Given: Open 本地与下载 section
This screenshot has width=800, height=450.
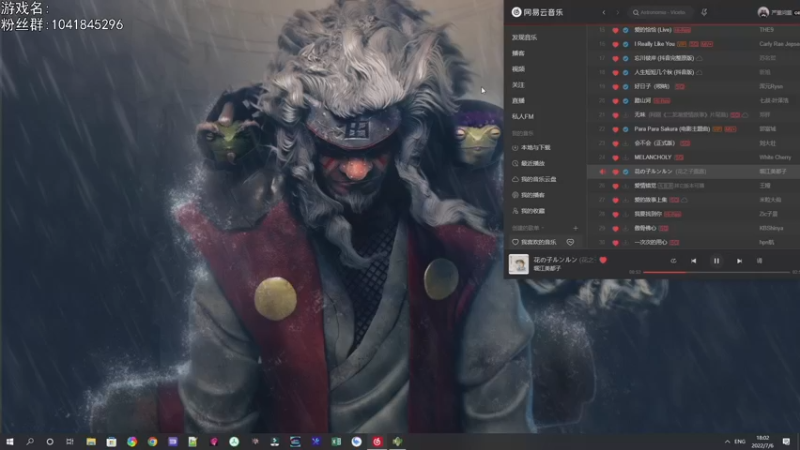Looking at the screenshot, I should 531,147.
